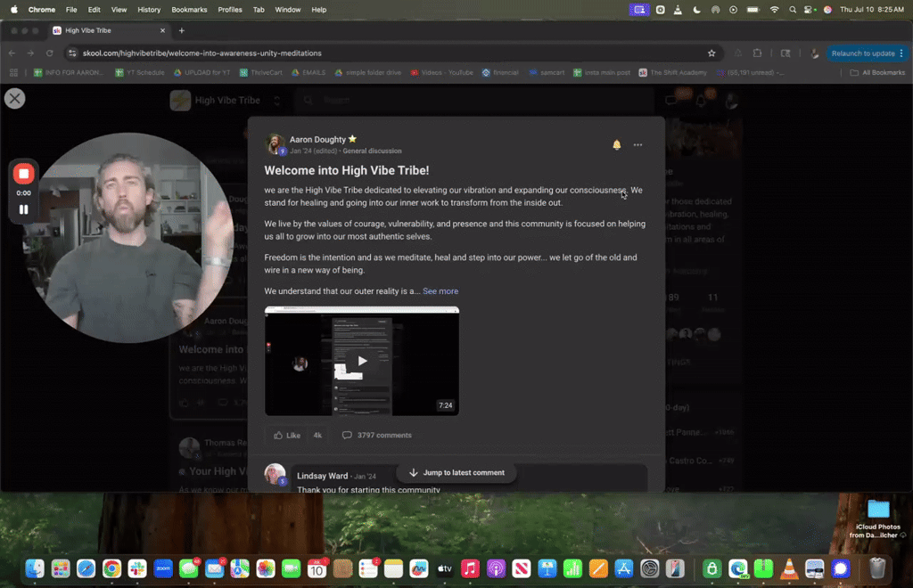Viewport: 913px width, 588px height.
Task: Open Lindsay Ward's commenter avatar
Action: click(x=275, y=474)
